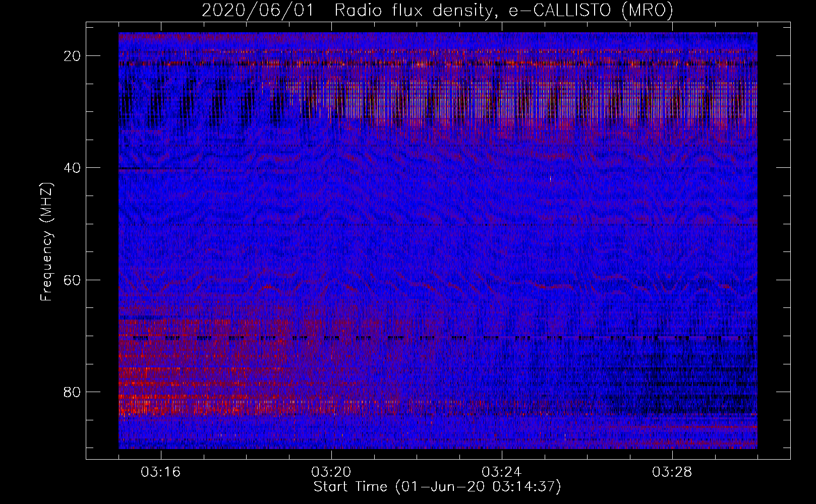Click the plot title mentioning e-CALLISTO (MRO)
816x504 pixels.
[x=437, y=10]
